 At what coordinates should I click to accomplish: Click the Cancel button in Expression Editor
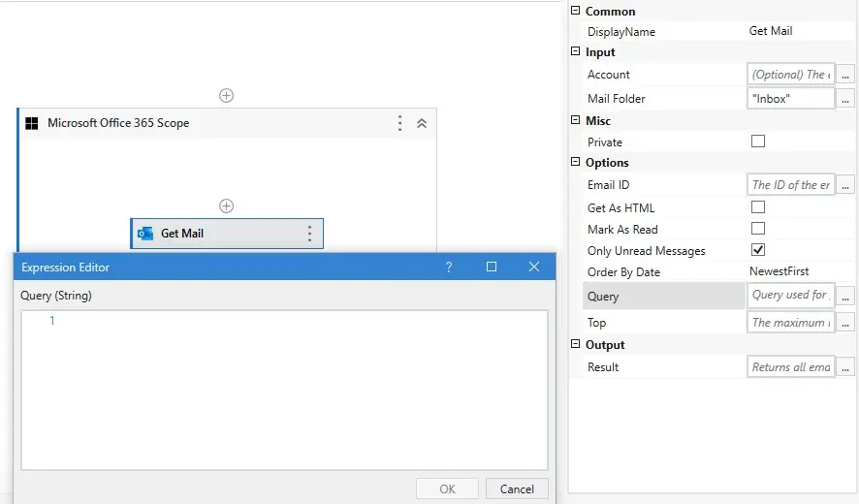coord(517,488)
